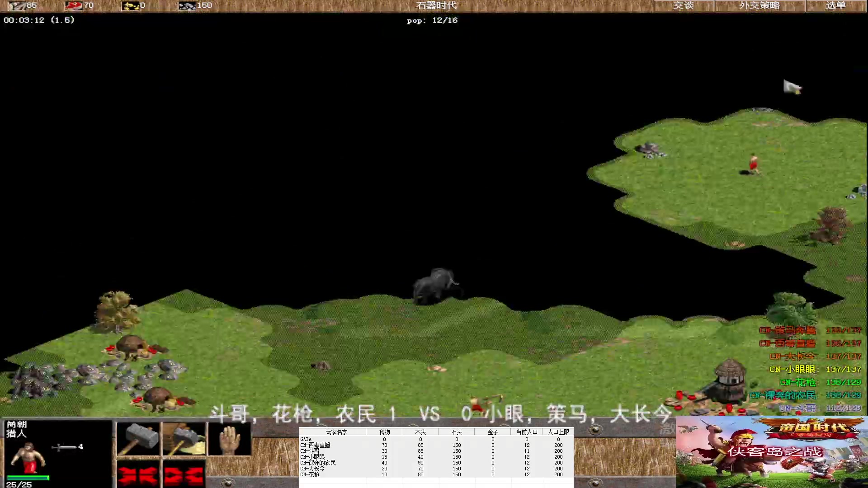Click the CN-花枪 row in the player table
The height and width of the screenshot is (488, 868).
point(436,474)
